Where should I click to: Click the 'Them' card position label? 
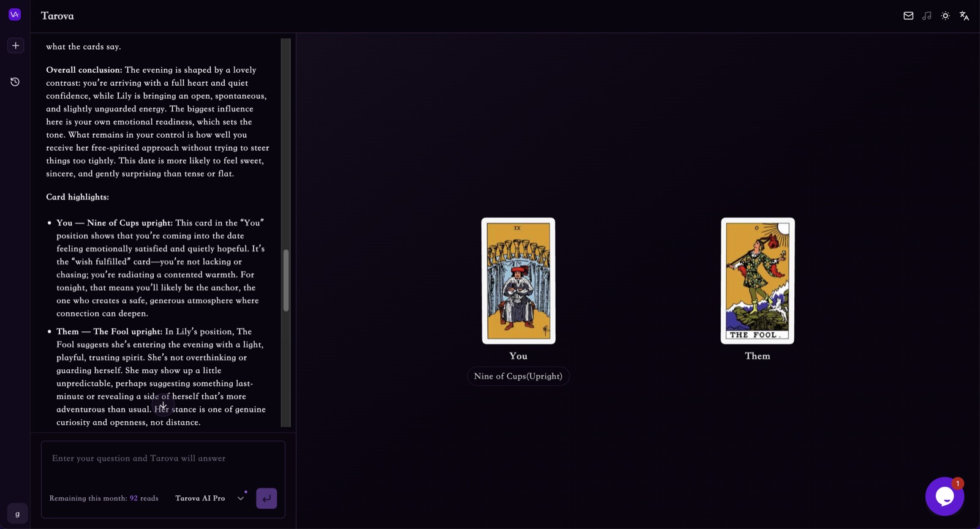[x=758, y=356]
